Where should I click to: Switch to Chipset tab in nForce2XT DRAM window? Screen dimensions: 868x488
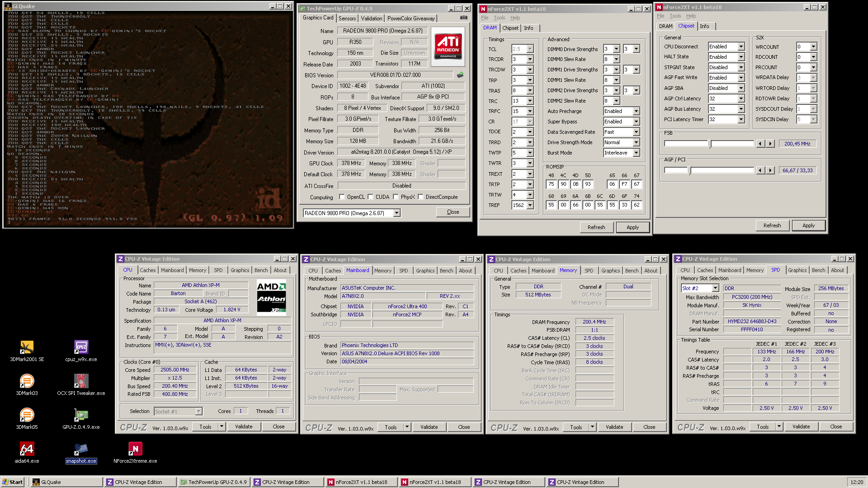click(x=510, y=28)
